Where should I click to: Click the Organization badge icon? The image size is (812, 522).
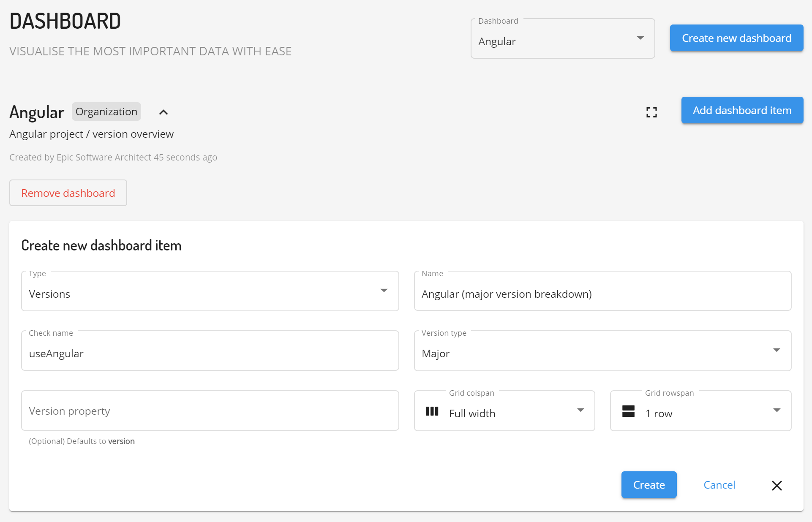[106, 111]
